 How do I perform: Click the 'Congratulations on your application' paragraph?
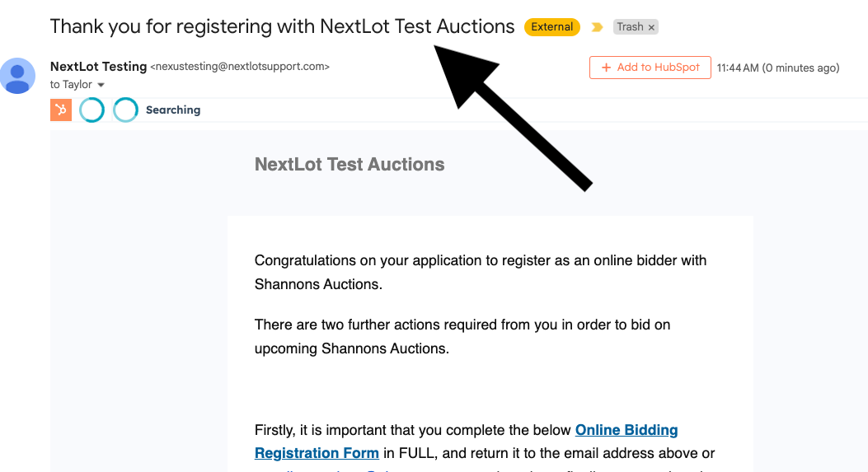[x=481, y=272]
